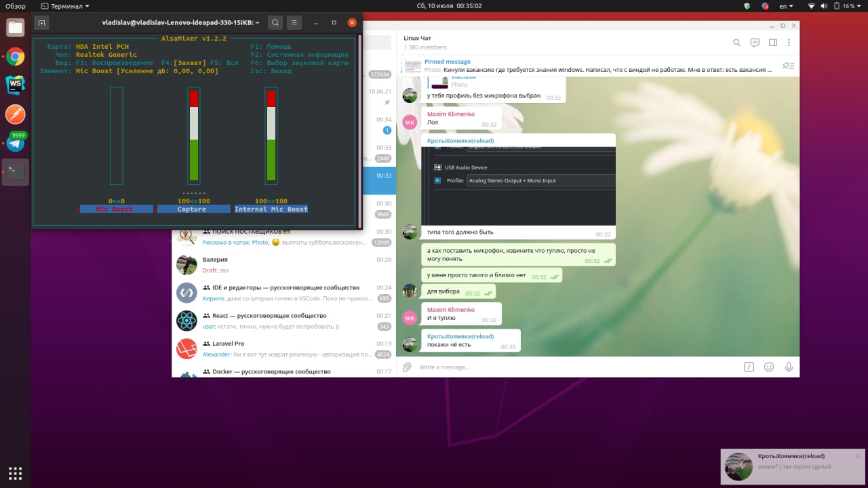The image size is (868, 488).
Task: Click the КротыХоямяки(reload) name above покажи чё есть
Action: [460, 336]
